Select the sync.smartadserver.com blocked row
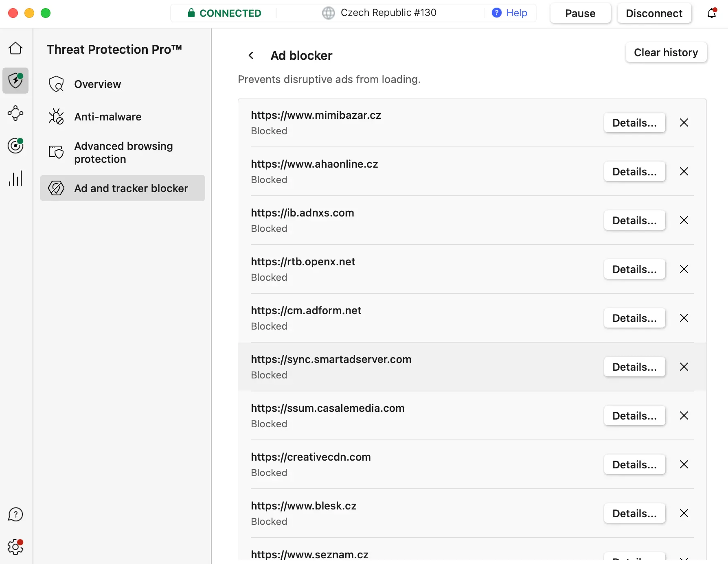The image size is (728, 564). click(407, 367)
